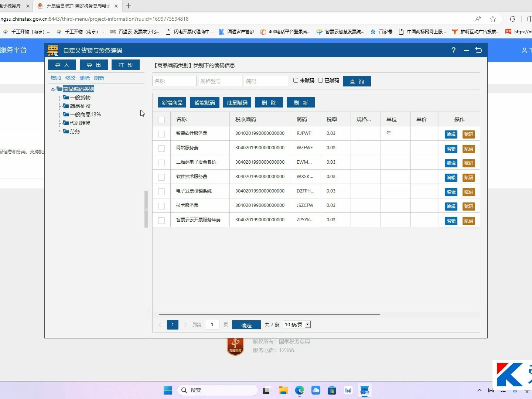Viewport: 532px width, 399px height.
Task: Click the page number jump field
Action: point(212,325)
